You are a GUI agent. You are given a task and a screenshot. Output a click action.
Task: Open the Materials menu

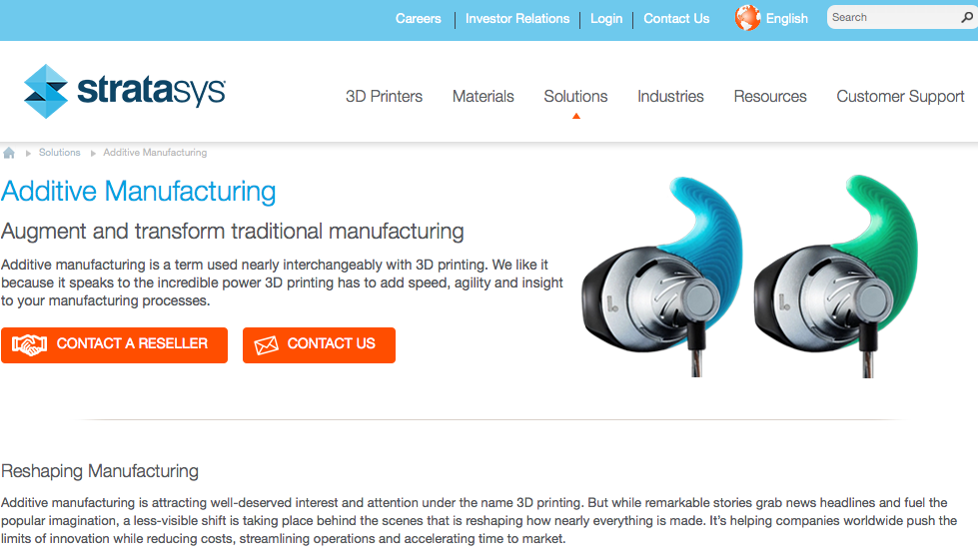point(484,97)
